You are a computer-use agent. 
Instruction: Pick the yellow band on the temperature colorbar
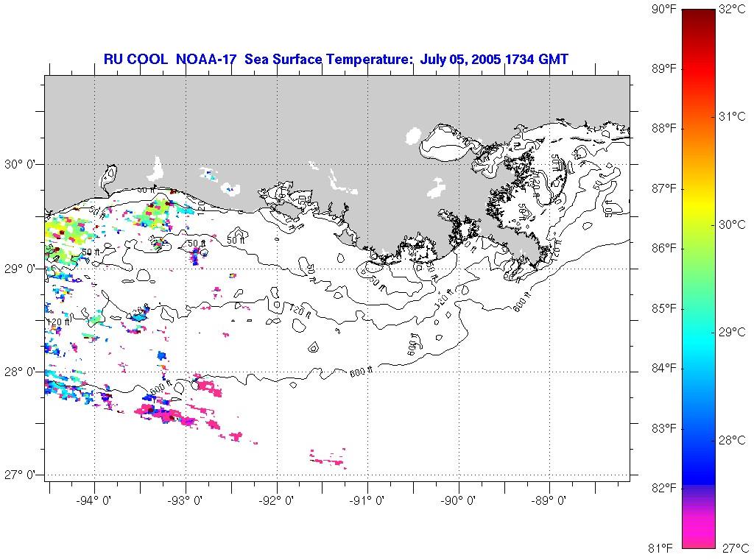699,205
